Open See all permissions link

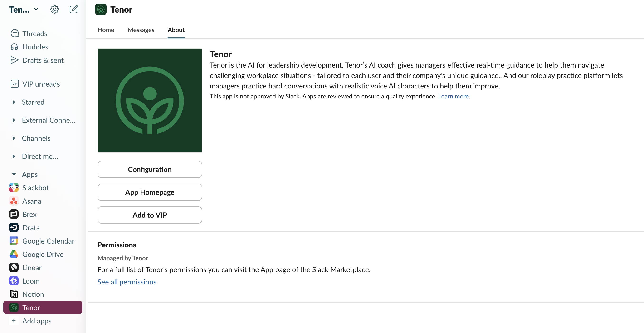tap(127, 282)
